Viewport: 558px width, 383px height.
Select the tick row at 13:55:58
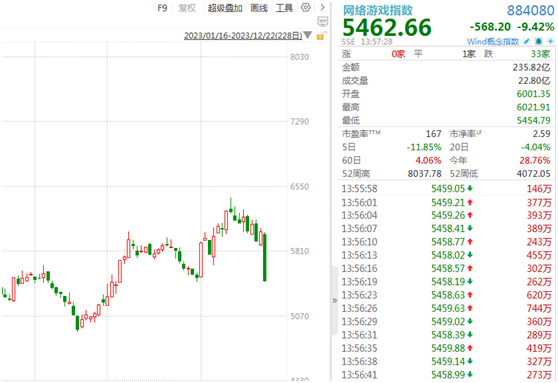[x=446, y=189]
